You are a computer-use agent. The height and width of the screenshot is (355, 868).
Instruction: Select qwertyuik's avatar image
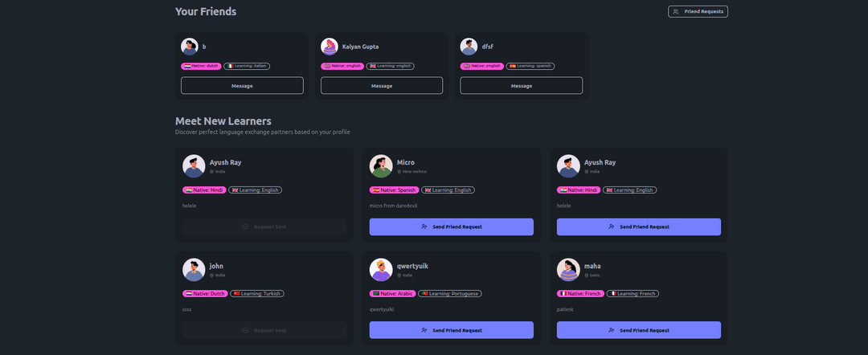tap(381, 270)
